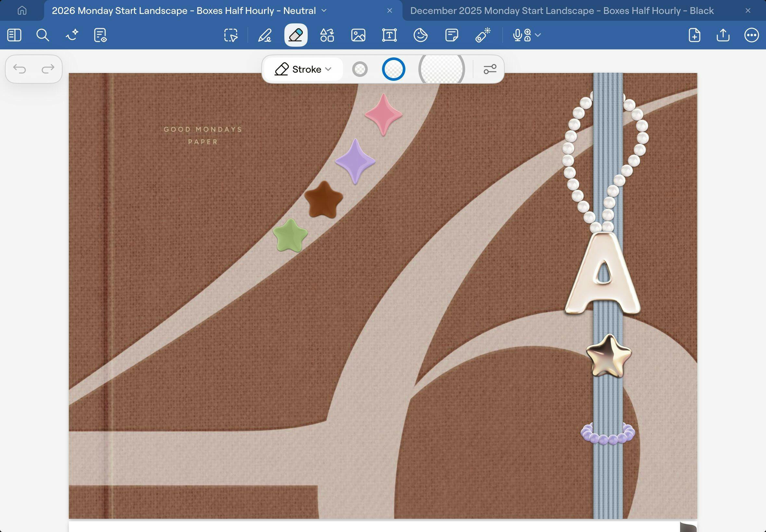Select the laser pointer tool
Screen dimensions: 766x532
click(x=483, y=35)
